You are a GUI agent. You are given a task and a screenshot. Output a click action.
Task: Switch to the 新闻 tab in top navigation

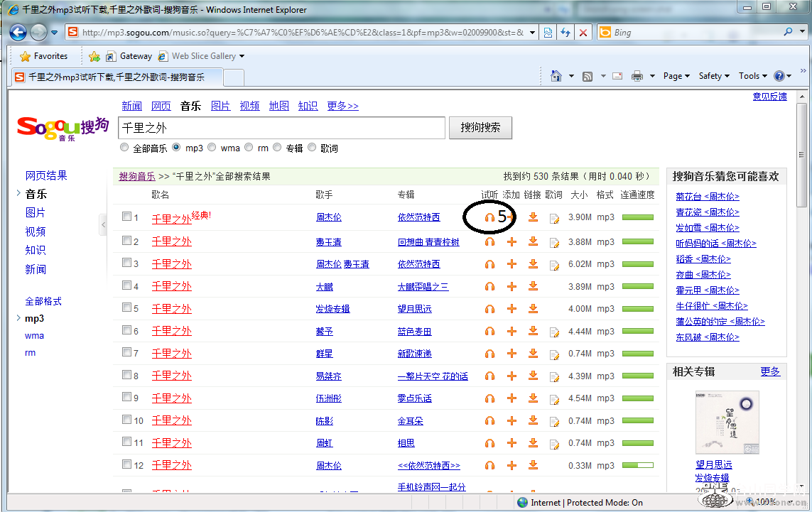131,106
